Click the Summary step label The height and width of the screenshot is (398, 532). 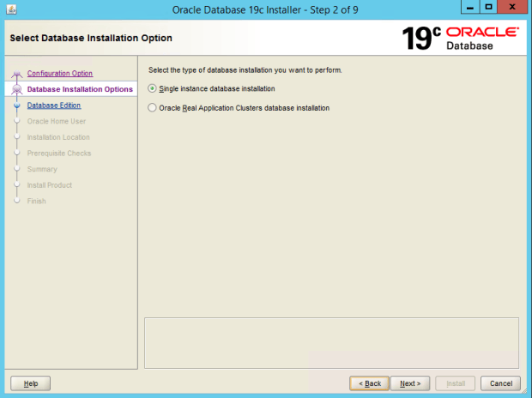pos(42,169)
